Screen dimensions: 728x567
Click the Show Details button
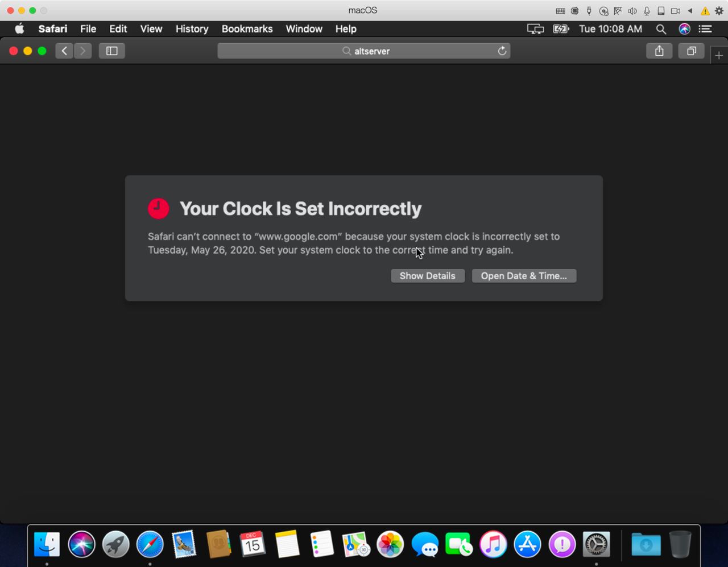tap(428, 276)
